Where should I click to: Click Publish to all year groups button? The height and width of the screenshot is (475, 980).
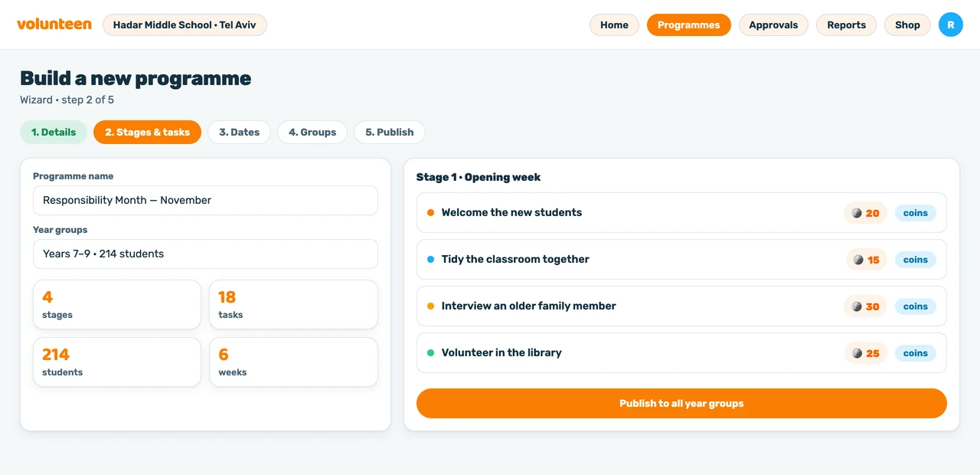[x=681, y=403]
